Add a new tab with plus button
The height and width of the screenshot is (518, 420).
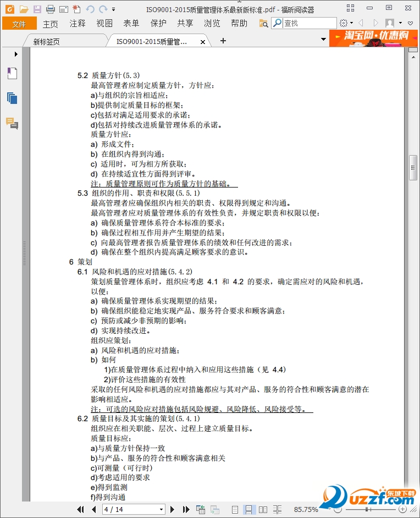223,41
